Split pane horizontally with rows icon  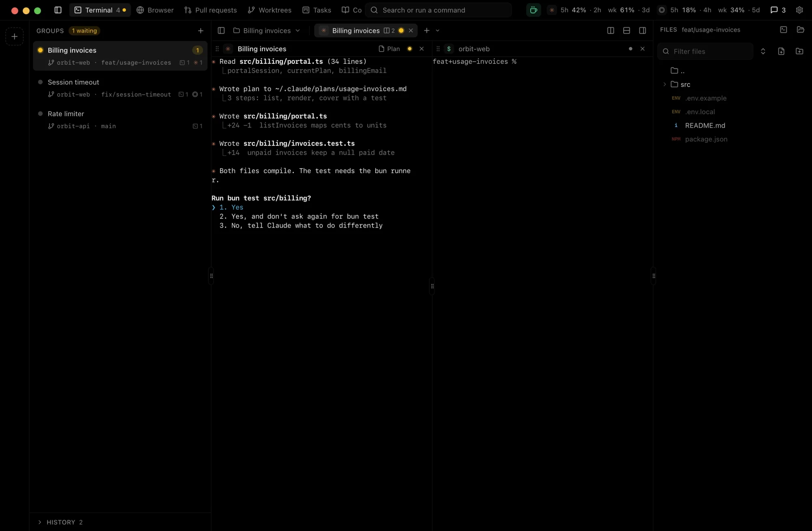[626, 30]
